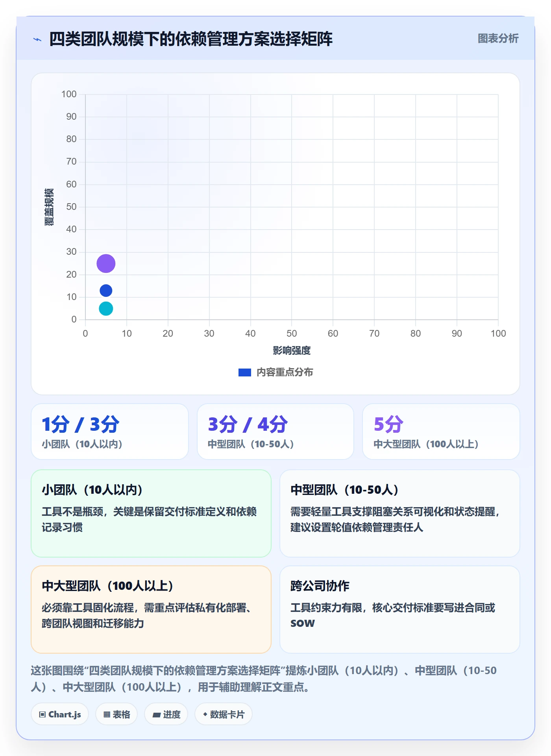Open the 跨公司协作 card

tap(400, 610)
